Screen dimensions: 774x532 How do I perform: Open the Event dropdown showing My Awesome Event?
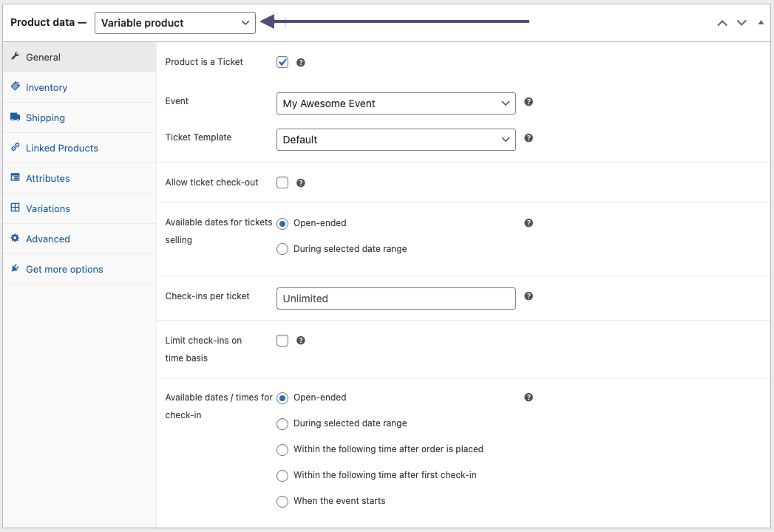(x=396, y=103)
